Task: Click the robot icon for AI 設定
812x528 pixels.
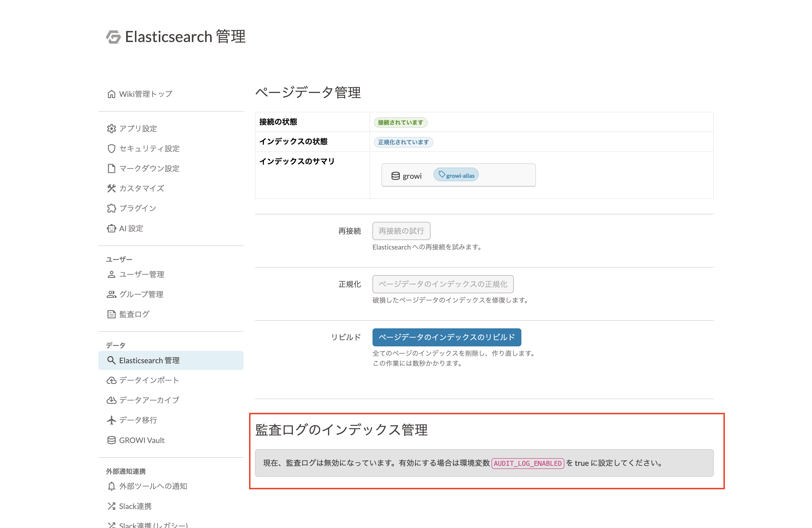Action: coord(111,228)
